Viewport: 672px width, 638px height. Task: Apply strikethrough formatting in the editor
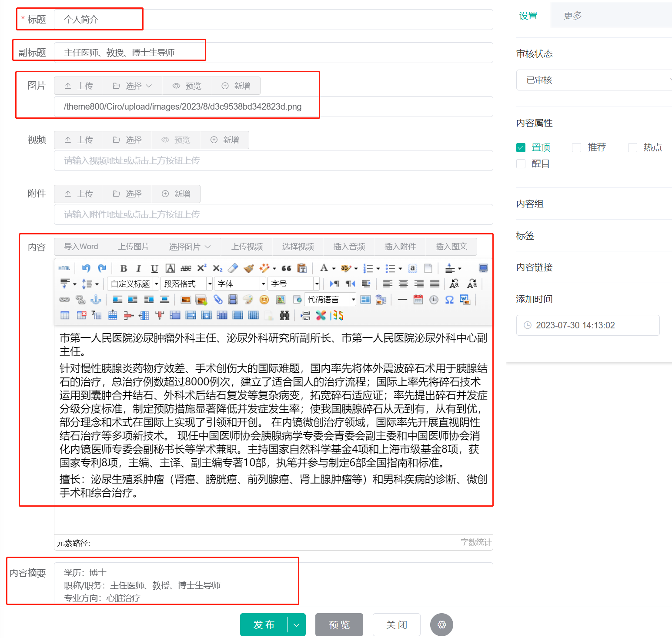tap(186, 268)
